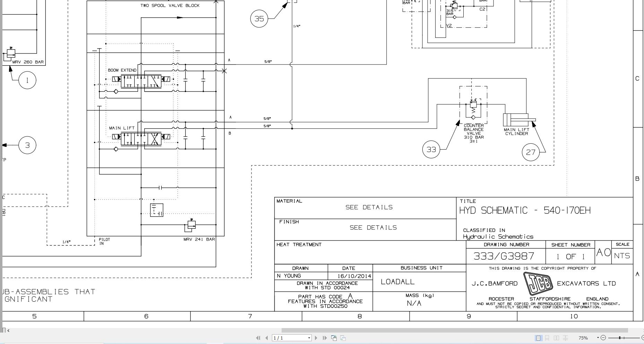The image size is (644, 344).
Task: Go to the previous page
Action: coord(266,338)
